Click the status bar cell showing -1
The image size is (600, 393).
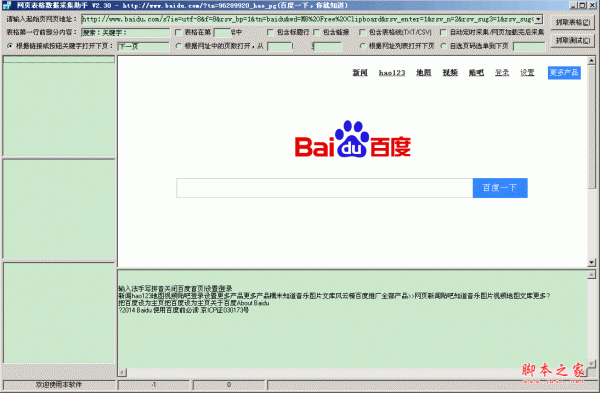153,385
